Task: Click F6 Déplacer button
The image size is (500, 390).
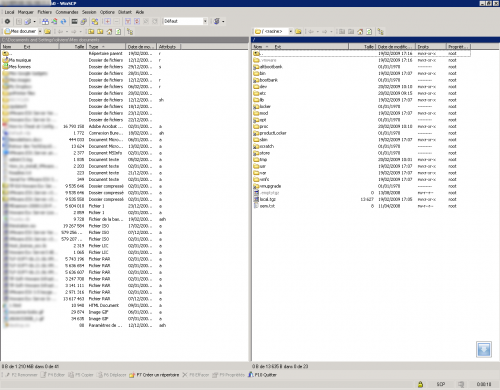Action: [x=112, y=375]
